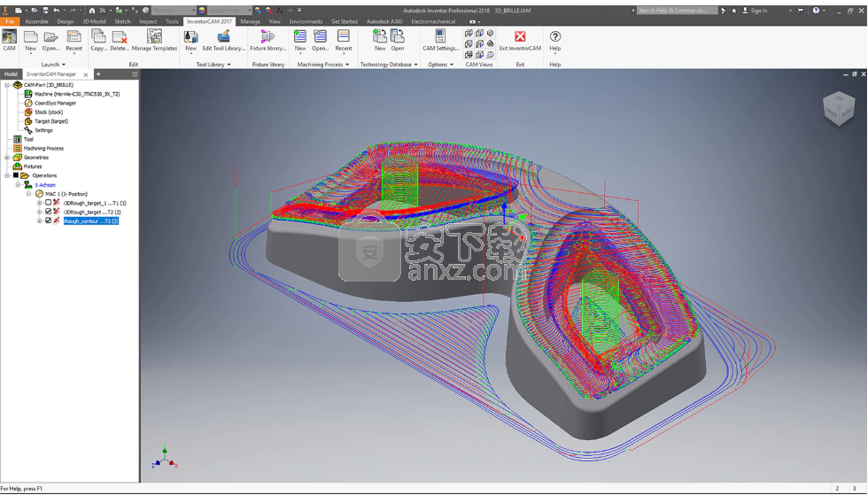Select CoordSys Manager in the tree

click(55, 103)
